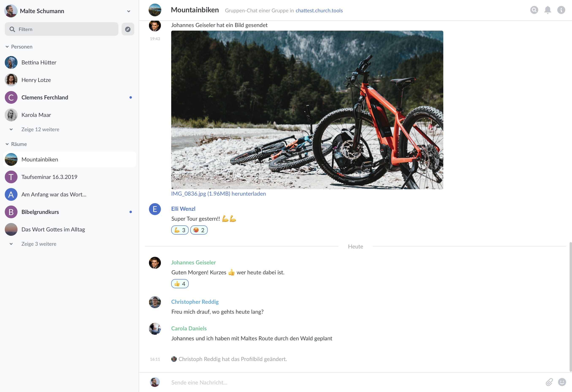The image size is (572, 392).
Task: Open the chattest.church.tools link
Action: (x=319, y=11)
